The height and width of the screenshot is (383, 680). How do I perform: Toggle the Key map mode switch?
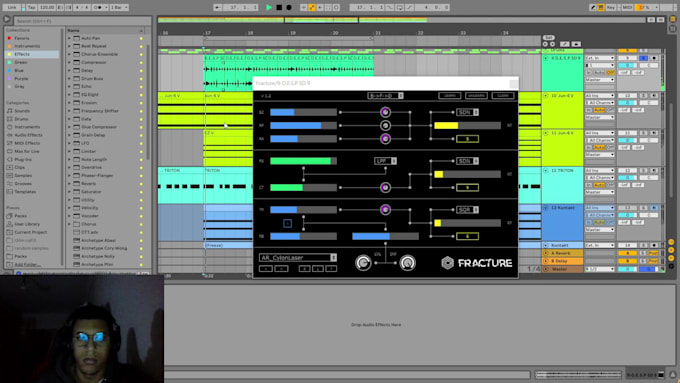click(611, 7)
